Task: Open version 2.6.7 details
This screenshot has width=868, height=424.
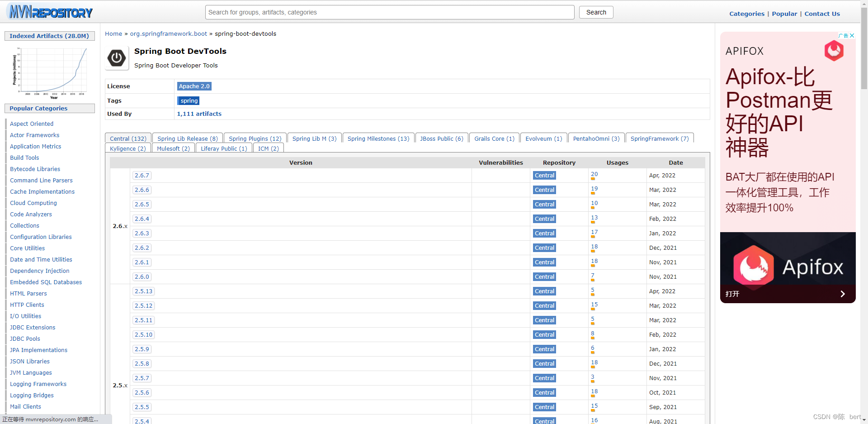Action: [142, 175]
